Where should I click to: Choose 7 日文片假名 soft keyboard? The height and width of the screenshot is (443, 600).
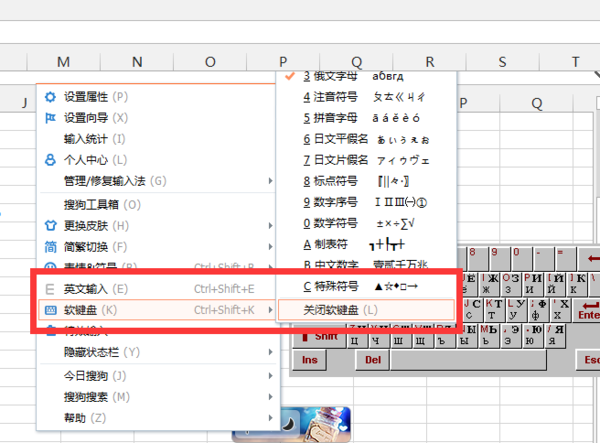[366, 160]
